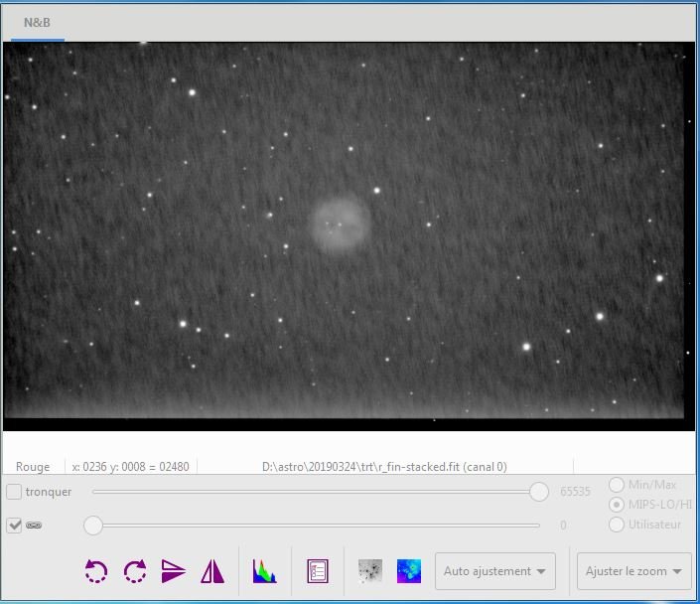Open Auto ajustement dropdown
Screen dimensions: 700x604
click(x=495, y=571)
